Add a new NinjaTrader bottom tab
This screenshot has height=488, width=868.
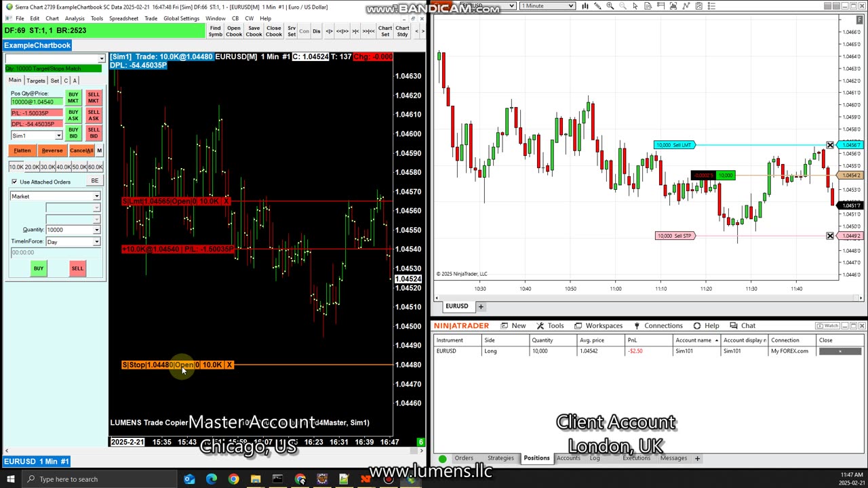(x=696, y=458)
